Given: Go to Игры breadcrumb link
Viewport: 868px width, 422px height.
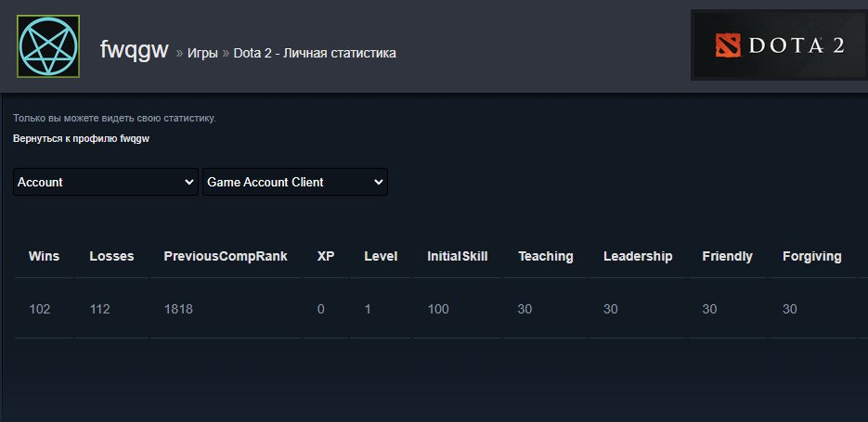Looking at the screenshot, I should pyautogui.click(x=202, y=53).
